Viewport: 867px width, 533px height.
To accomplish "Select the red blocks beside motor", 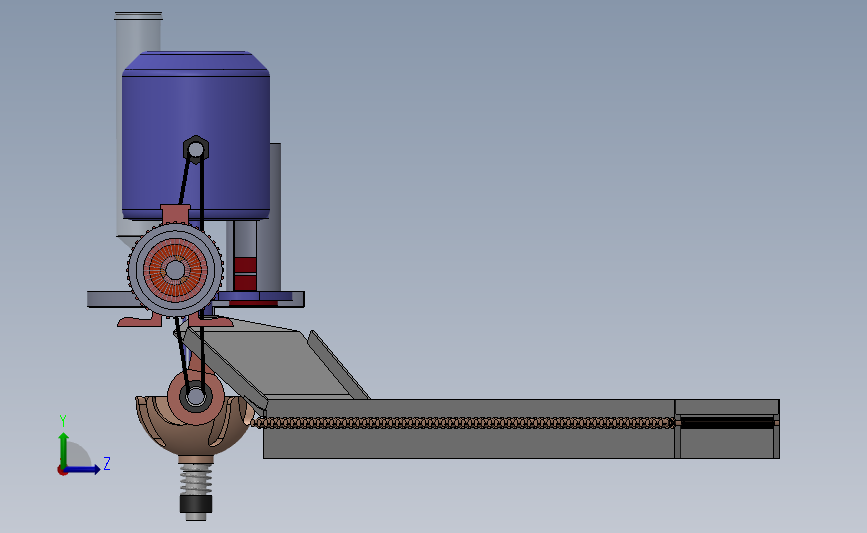I will point(245,274).
